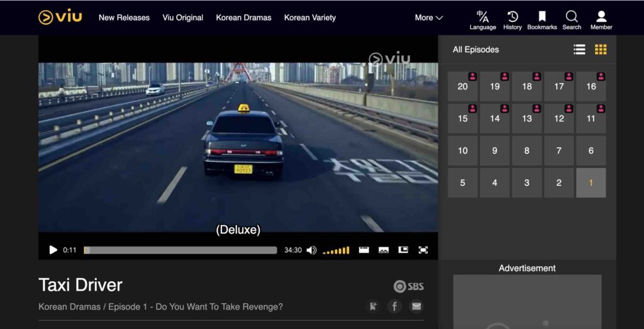Select episode 5

[x=462, y=183]
